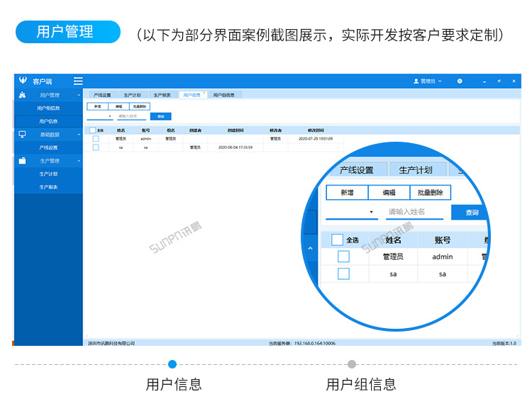This screenshot has height=411, width=532.
Task: Focus the small 请输入姓名 field in main window
Action: (x=132, y=116)
